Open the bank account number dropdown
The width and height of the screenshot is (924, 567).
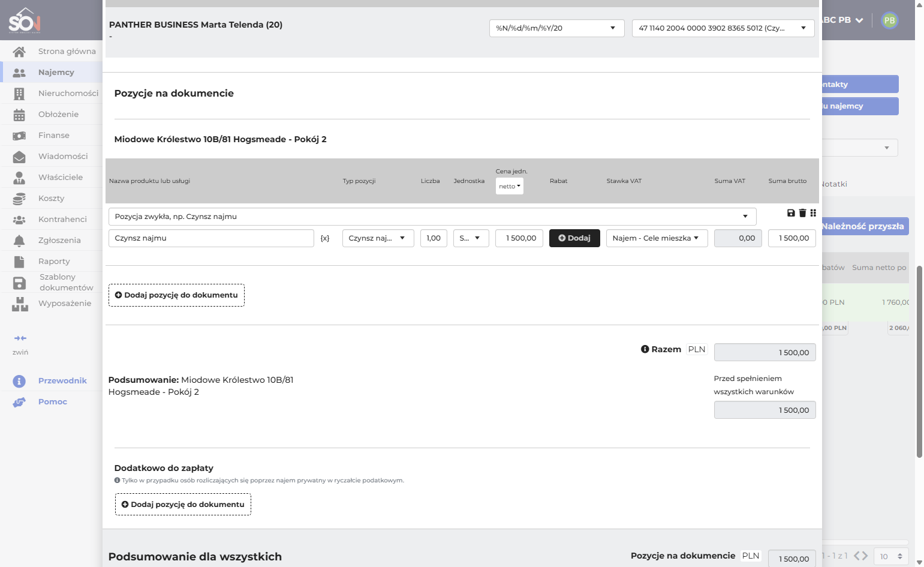(x=723, y=28)
